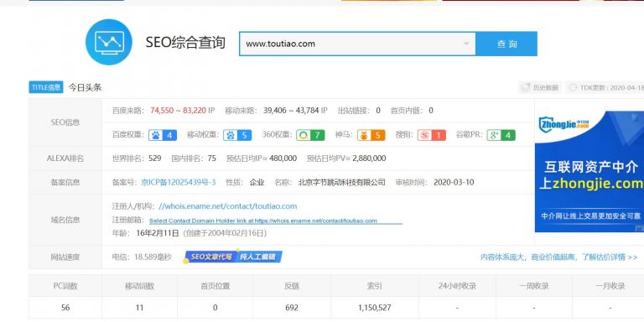644x322 pixels.
Task: Click the SEO综合查询 chart logo icon
Action: tap(109, 42)
